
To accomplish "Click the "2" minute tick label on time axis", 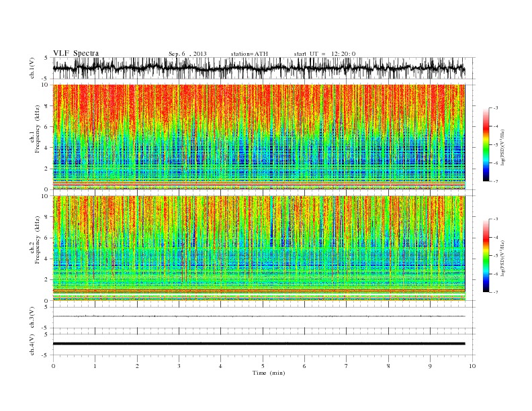I will tap(137, 366).
